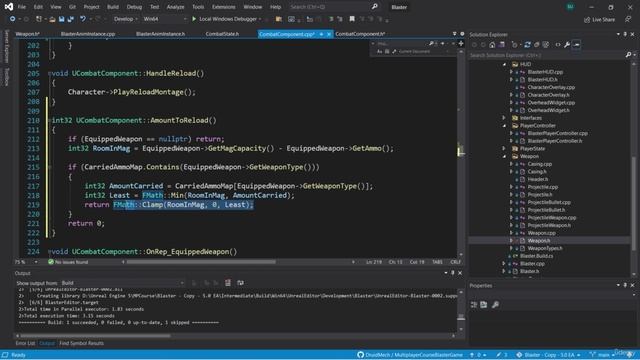Open the Error List tab
Viewport: 640px width, 360px height.
click(x=25, y=343)
